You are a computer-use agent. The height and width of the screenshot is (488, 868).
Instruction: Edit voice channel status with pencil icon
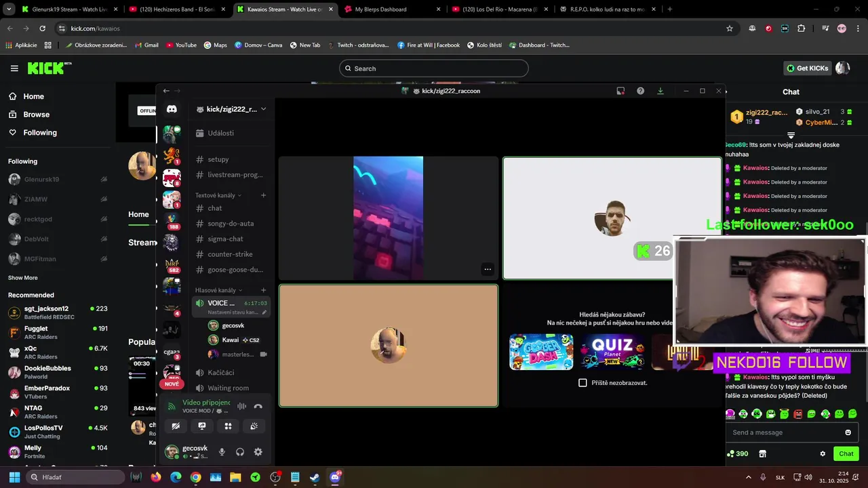coord(264,312)
